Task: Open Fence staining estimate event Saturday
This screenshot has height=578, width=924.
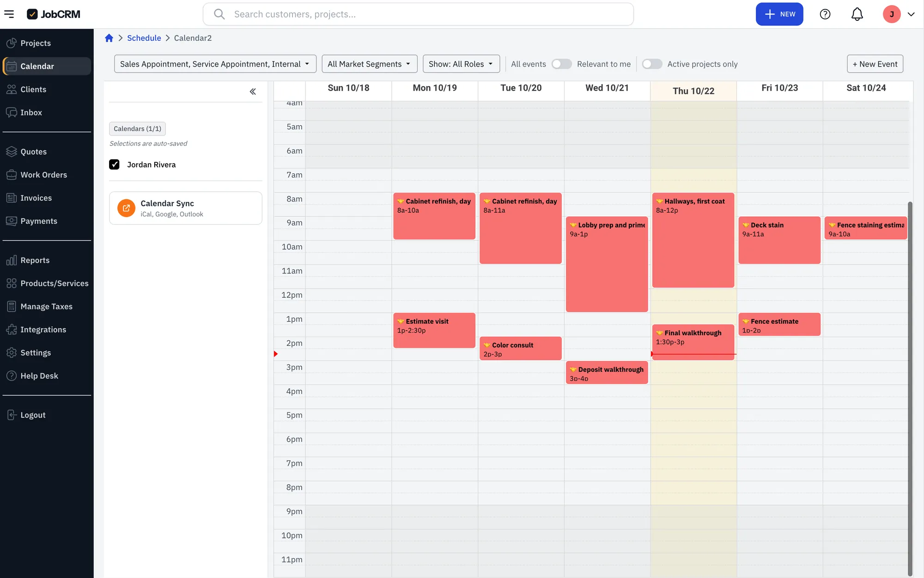Action: (866, 228)
